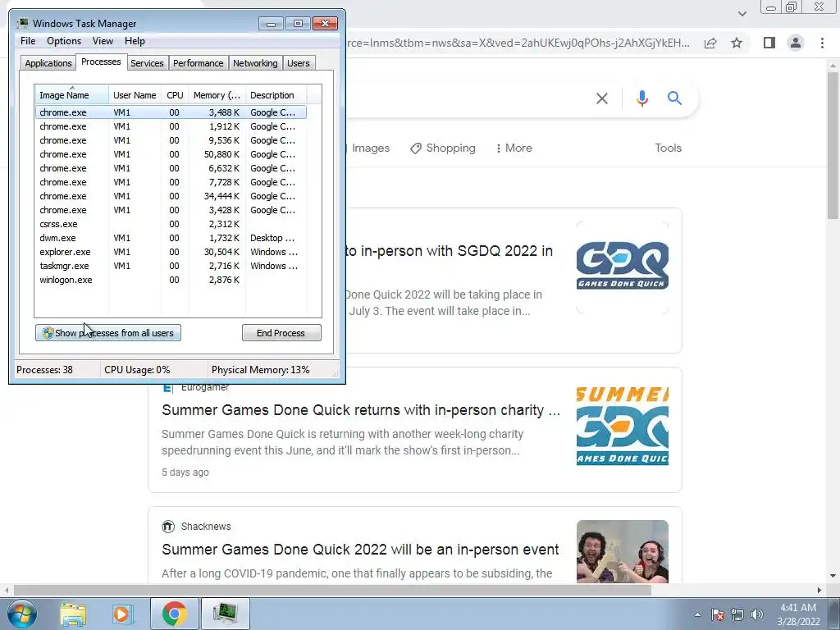This screenshot has width=840, height=630.
Task: Open the Images search filter
Action: 371,148
